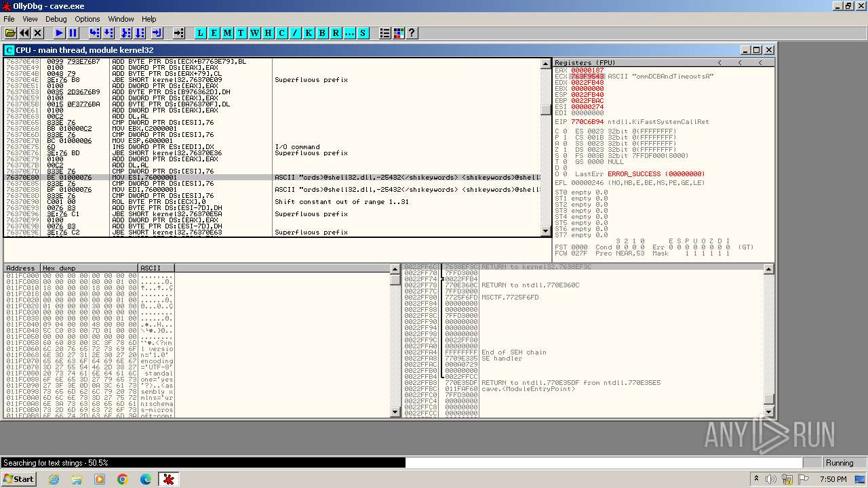Show Handles with H button

(269, 33)
